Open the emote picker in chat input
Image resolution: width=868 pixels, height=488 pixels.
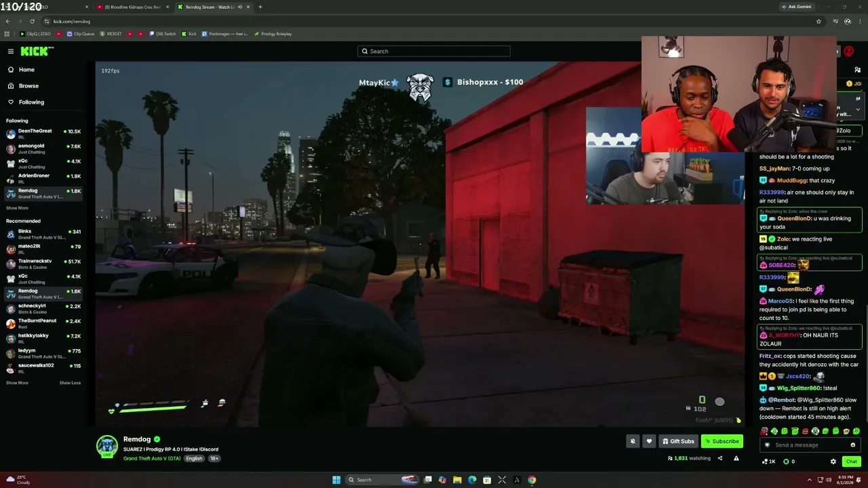click(x=852, y=445)
